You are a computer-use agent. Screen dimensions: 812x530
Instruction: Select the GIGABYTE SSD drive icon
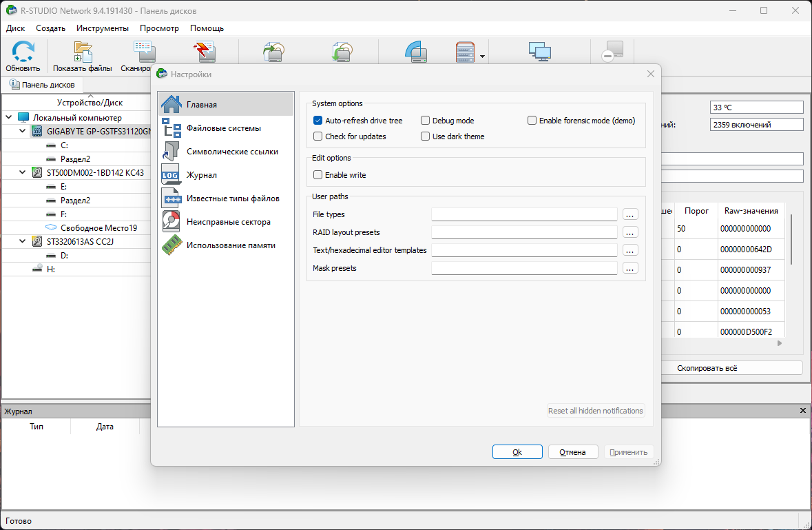click(37, 131)
